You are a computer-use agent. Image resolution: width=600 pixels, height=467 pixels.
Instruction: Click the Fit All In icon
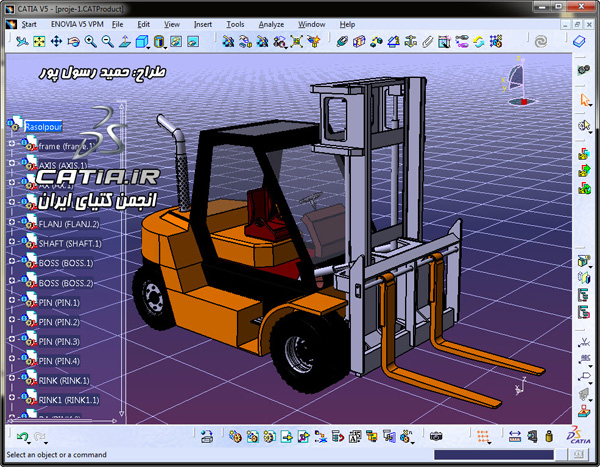pyautogui.click(x=39, y=41)
